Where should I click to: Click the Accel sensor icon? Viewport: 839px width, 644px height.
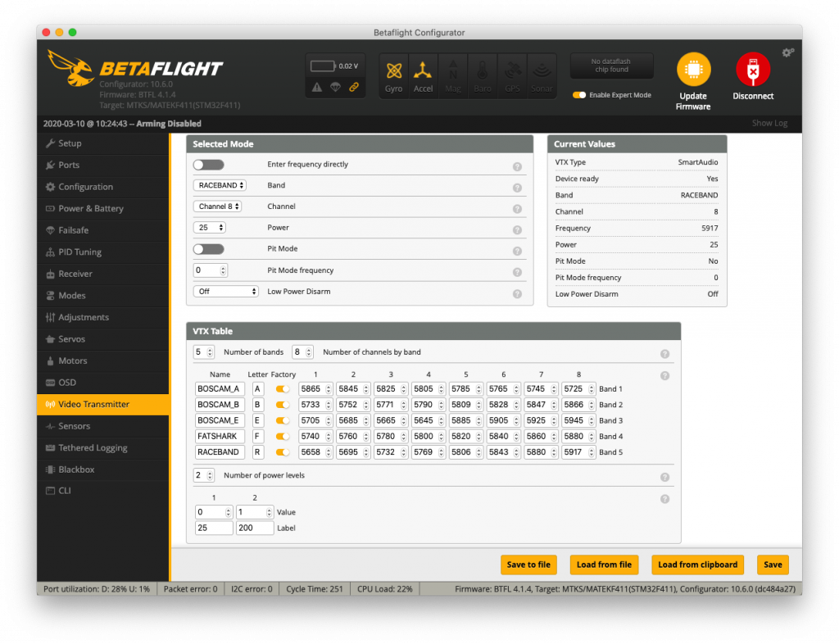tap(424, 75)
